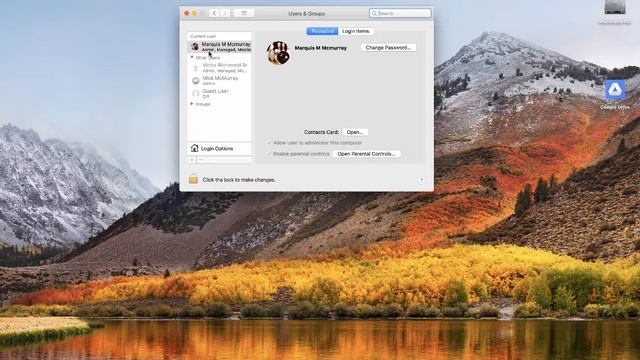
Task: Click Mick McMurray avatar icon
Action: (196, 80)
